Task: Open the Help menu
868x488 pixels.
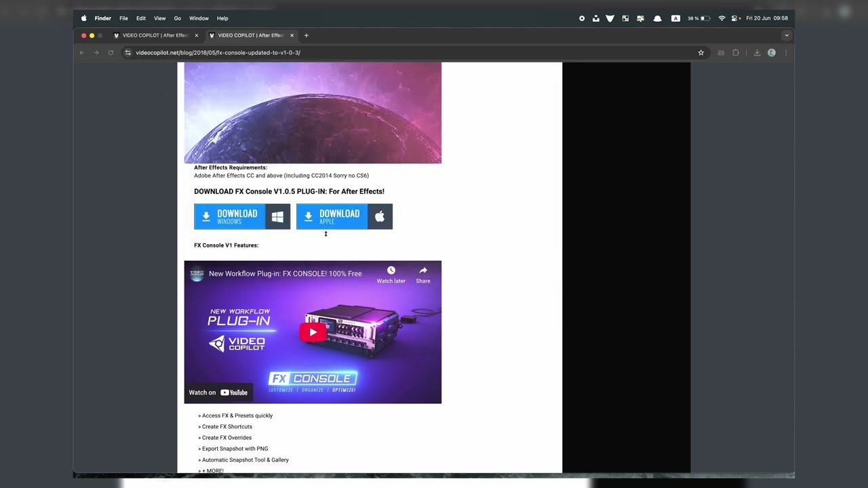Action: (x=222, y=18)
